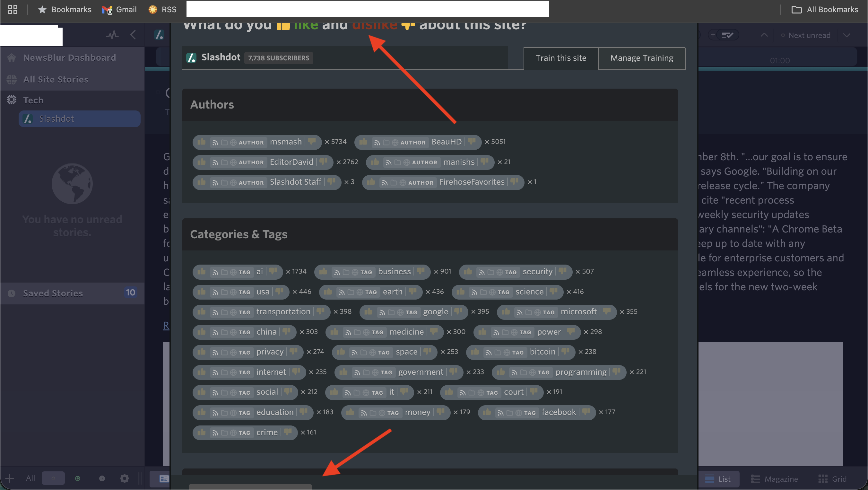Screen dimensions: 868x490
Task: Like the security tag
Action: (x=468, y=272)
